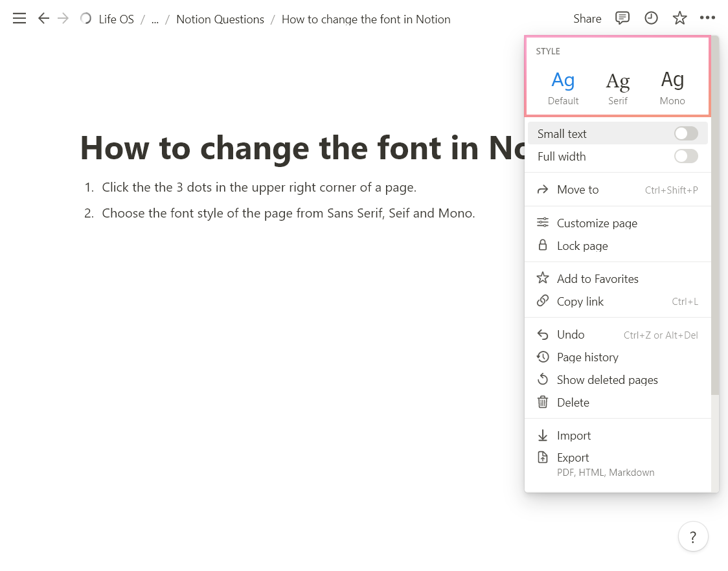Click the Delete trash icon
728x571 pixels.
coord(543,402)
